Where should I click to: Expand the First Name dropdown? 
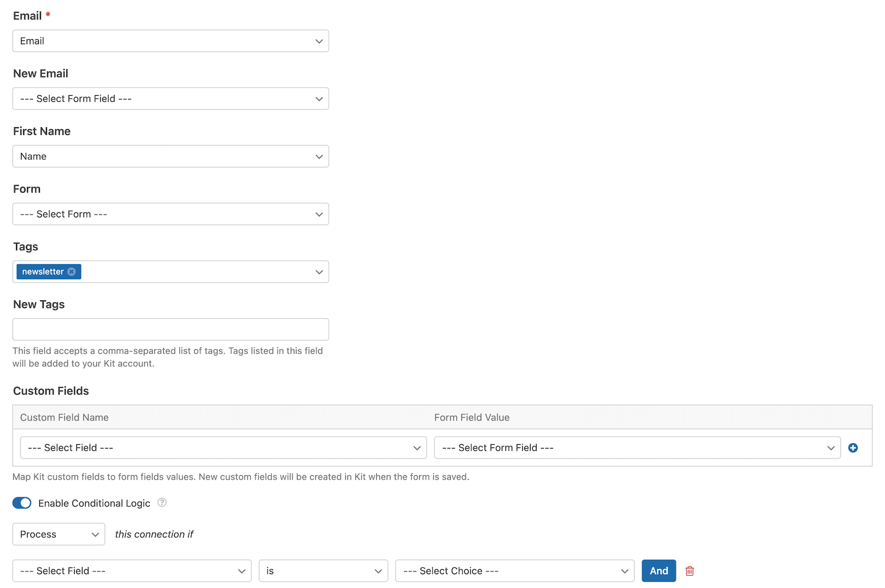(170, 157)
